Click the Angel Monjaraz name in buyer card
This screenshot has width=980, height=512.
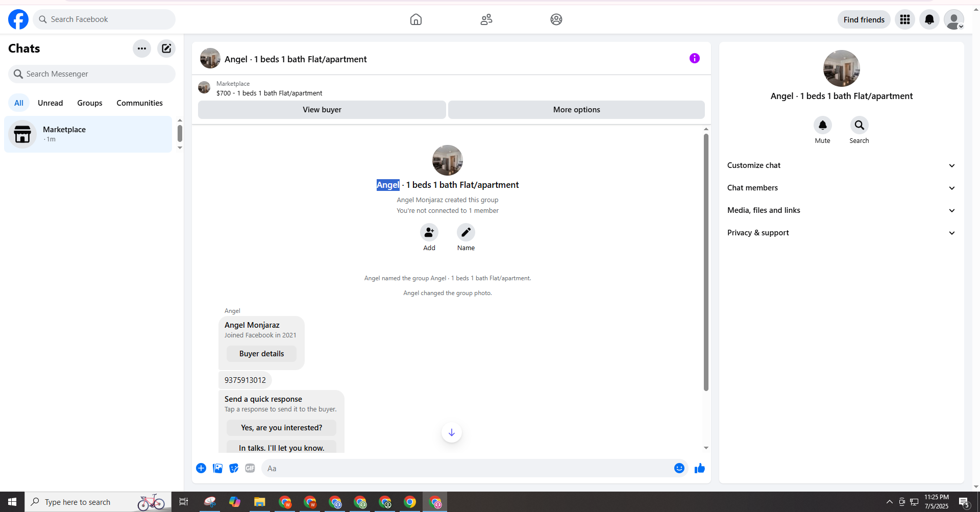click(x=252, y=325)
